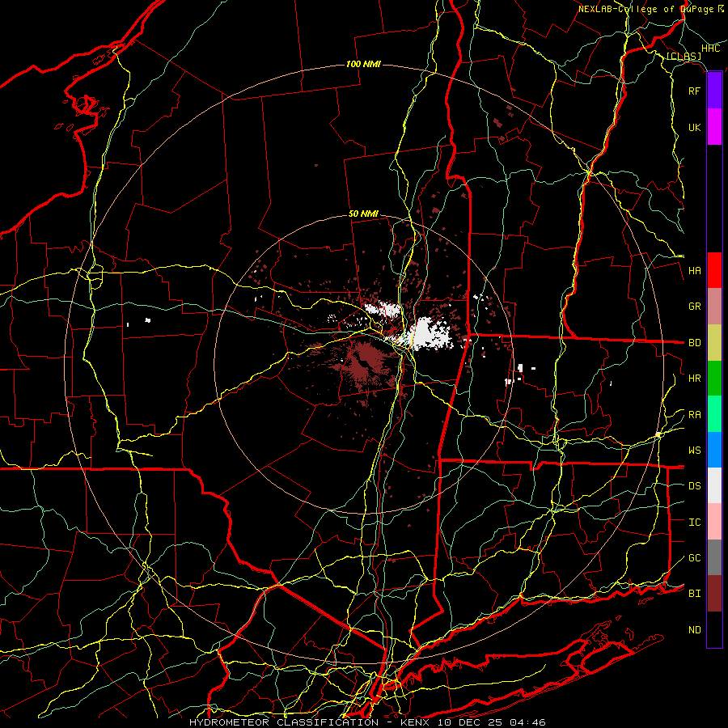
Task: Click the DS legend label
Action: pyautogui.click(x=695, y=486)
